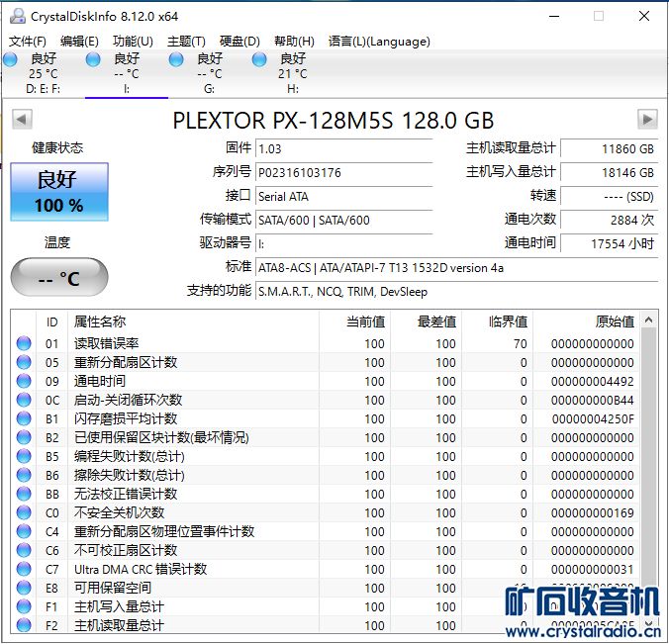Click host writes total 18146 GB
Screen dimensions: 669x644
tap(609, 173)
